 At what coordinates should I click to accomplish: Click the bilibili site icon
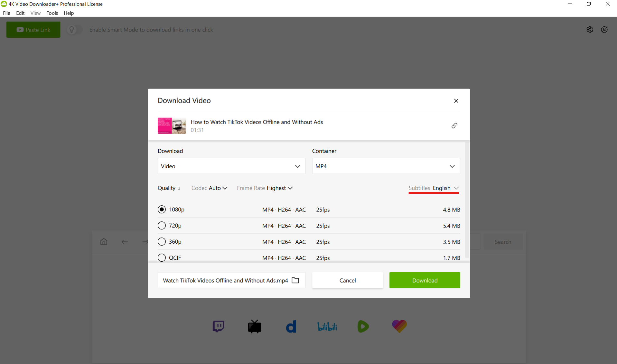click(327, 327)
